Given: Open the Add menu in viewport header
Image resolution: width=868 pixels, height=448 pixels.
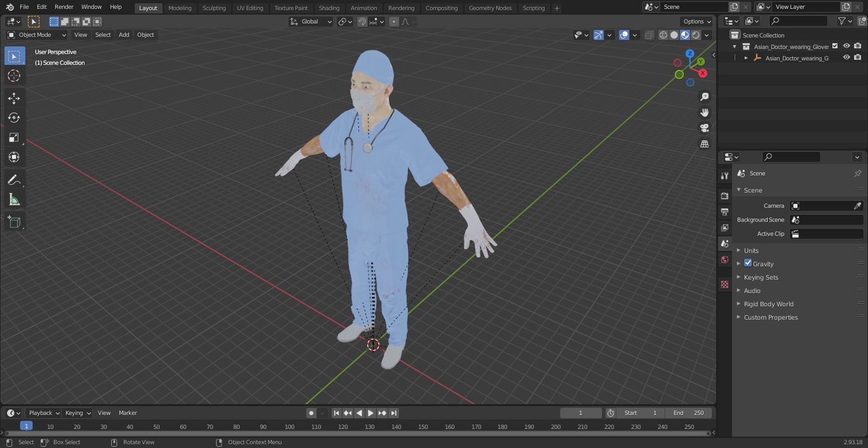Looking at the screenshot, I should [124, 35].
